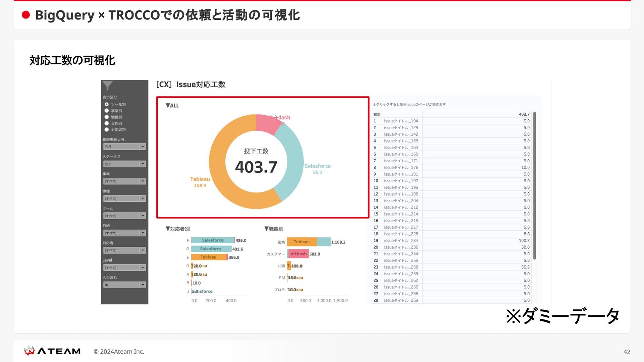
Task: Open issueタイトル_234 in the list
Action: tap(401, 241)
